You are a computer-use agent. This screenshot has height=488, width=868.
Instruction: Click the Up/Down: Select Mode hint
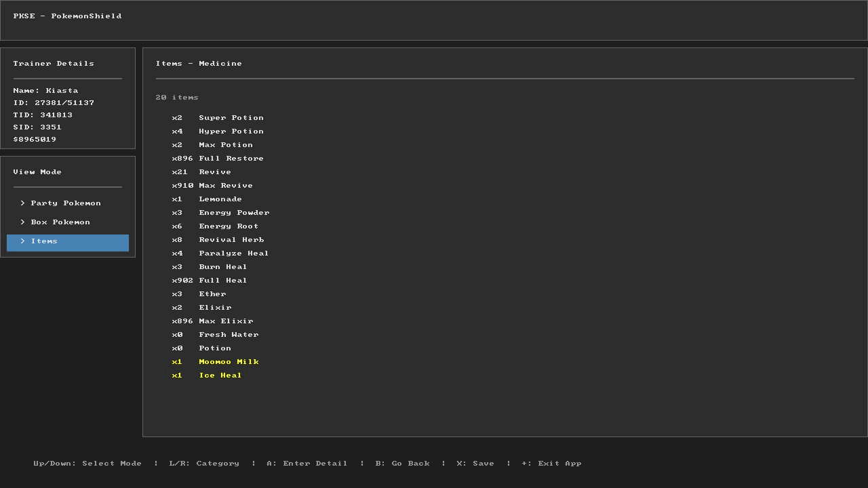(87, 464)
